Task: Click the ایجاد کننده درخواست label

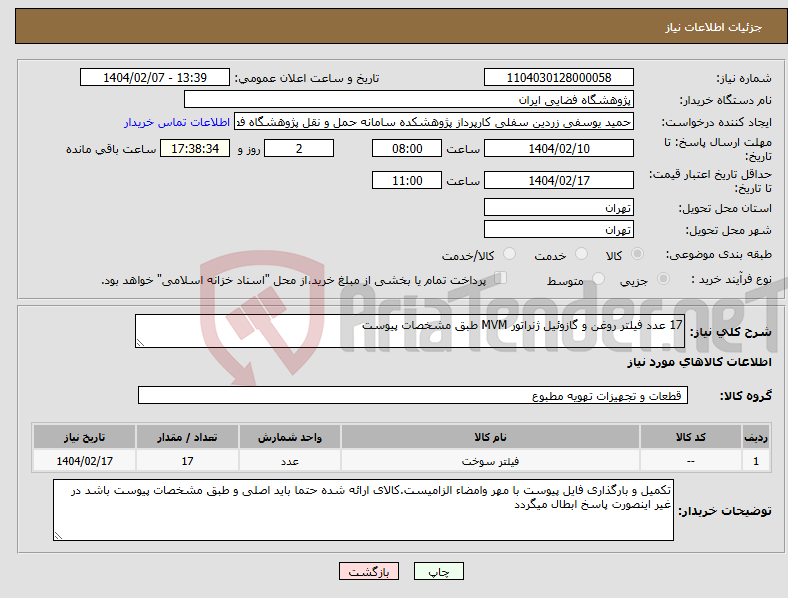Action: tap(716, 123)
